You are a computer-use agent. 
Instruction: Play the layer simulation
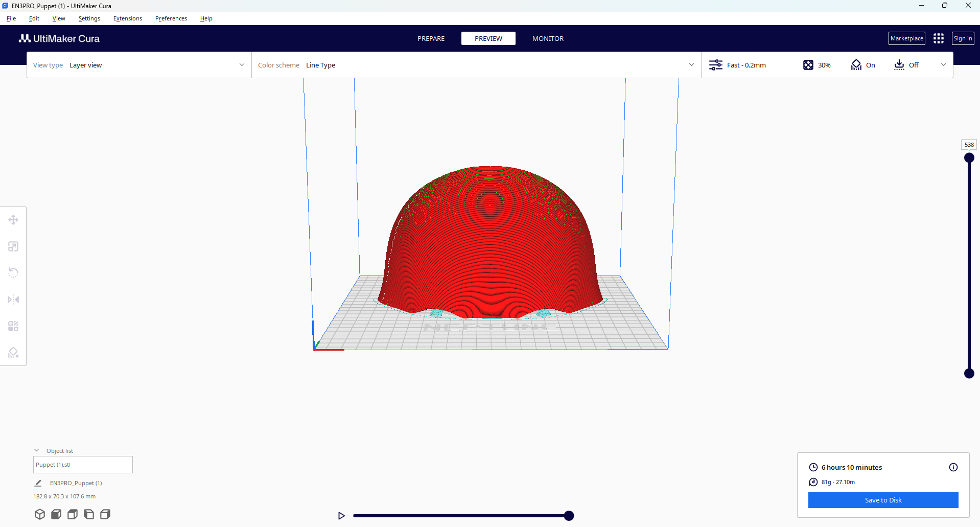(x=341, y=516)
